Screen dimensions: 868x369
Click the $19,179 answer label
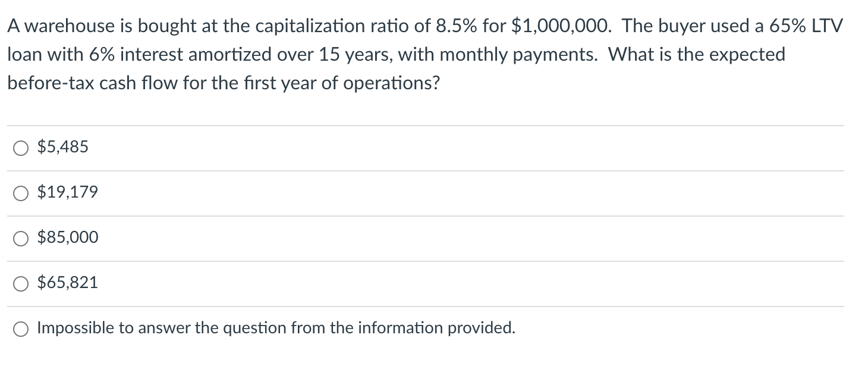pos(67,192)
